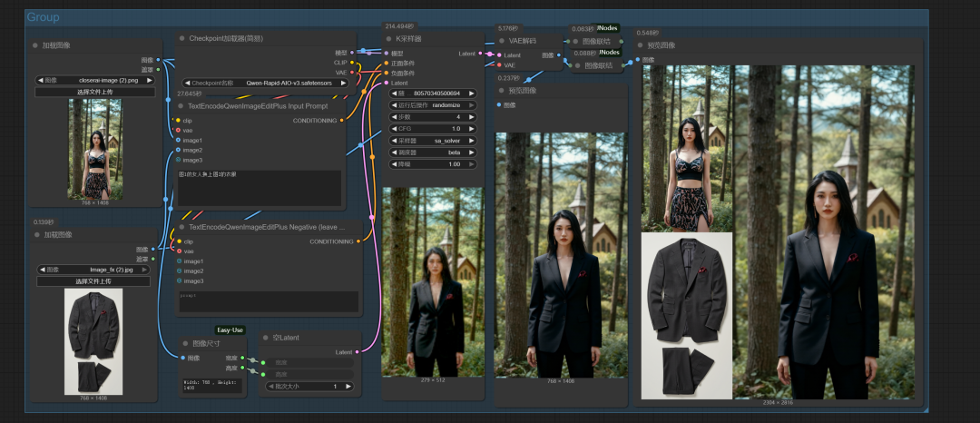The width and height of the screenshot is (980, 423).
Task: Click VAE output port on Checkpoint加载器
Action: pyautogui.click(x=352, y=73)
